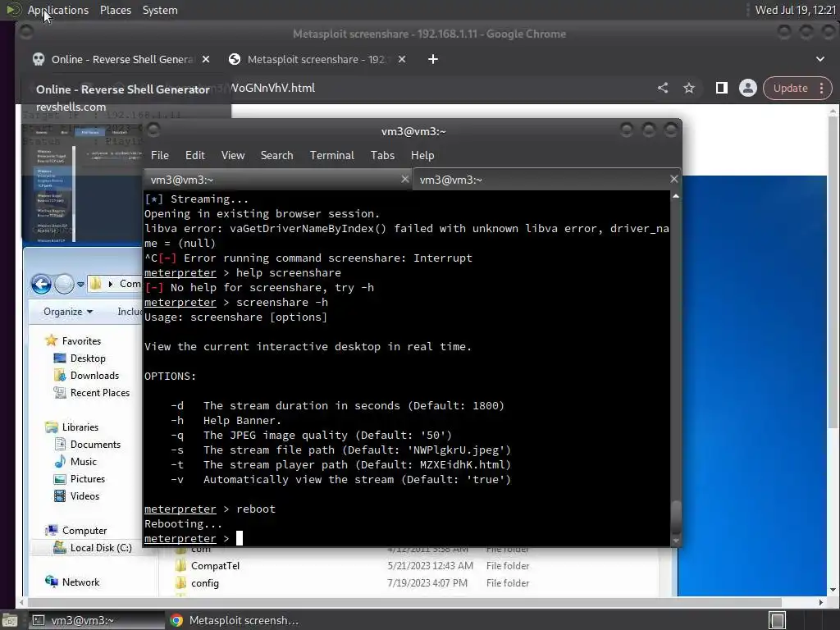This screenshot has height=630, width=840.
Task: Select Videos library
Action: point(76,496)
